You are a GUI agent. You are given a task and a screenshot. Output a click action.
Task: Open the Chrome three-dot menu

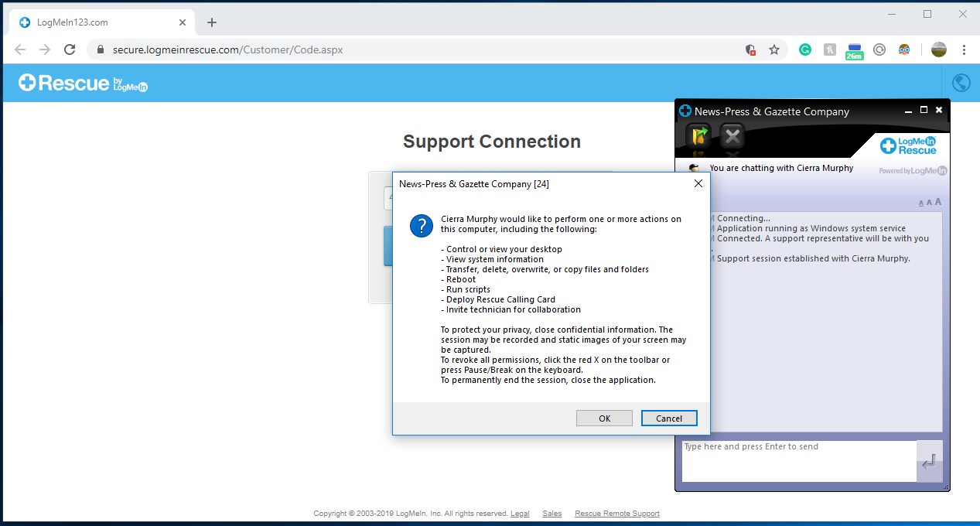click(964, 50)
